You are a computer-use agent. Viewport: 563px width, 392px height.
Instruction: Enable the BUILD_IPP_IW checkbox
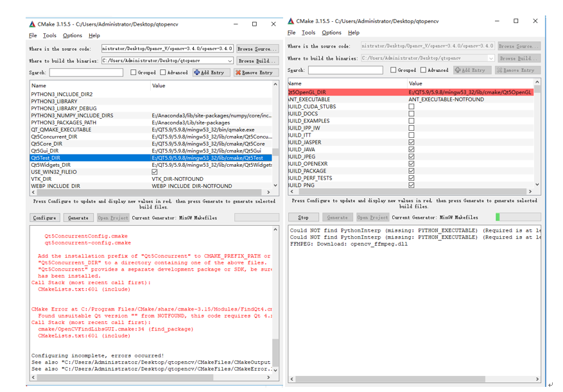tap(411, 128)
